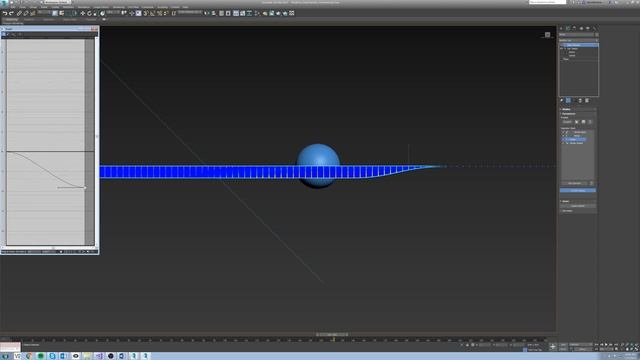Click the Pin Stack icon under modifier stack

coord(562,100)
